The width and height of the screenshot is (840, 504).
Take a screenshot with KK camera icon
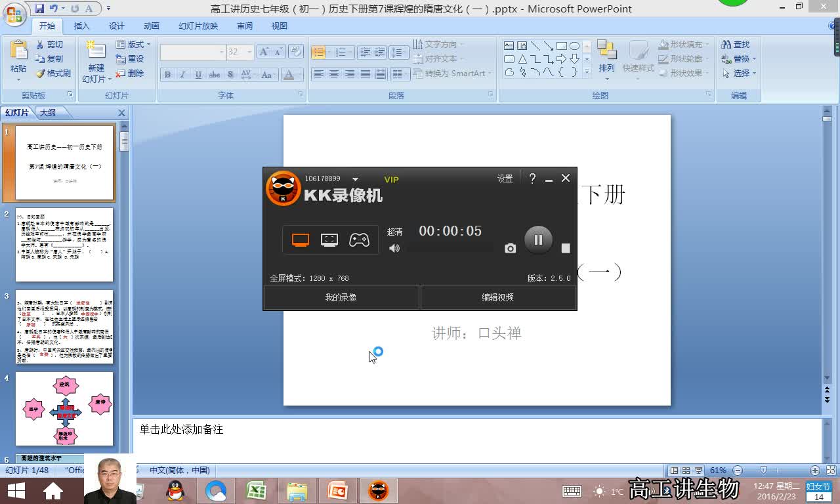(510, 248)
